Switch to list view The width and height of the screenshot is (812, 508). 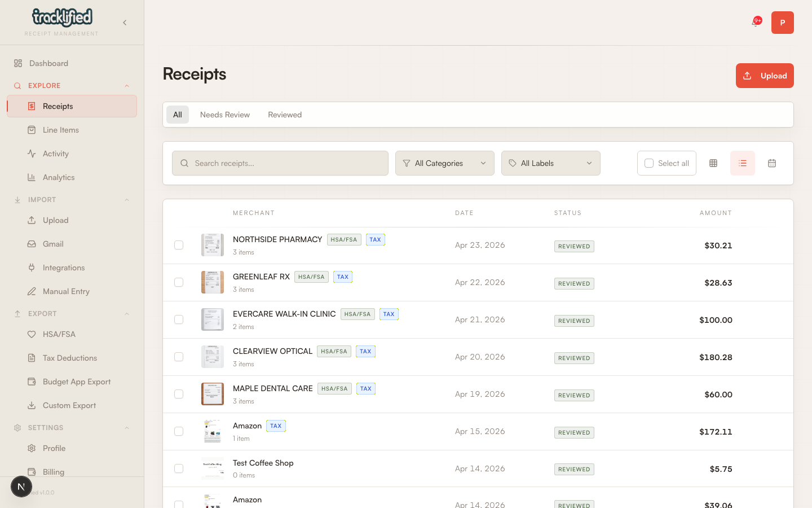743,163
